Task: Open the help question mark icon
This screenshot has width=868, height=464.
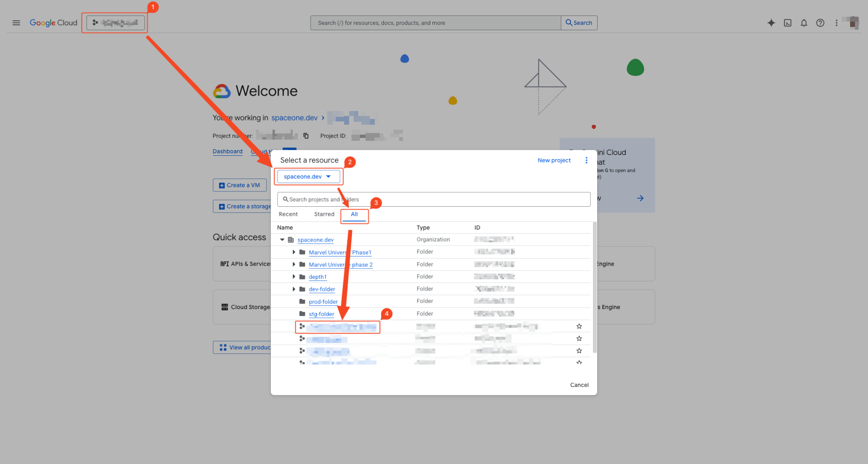Action: [x=820, y=23]
